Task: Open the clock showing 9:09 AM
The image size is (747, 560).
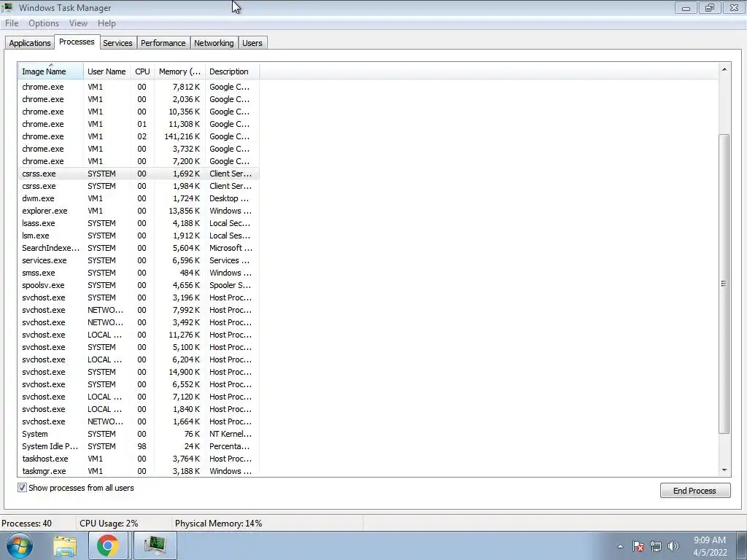Action: point(710,546)
